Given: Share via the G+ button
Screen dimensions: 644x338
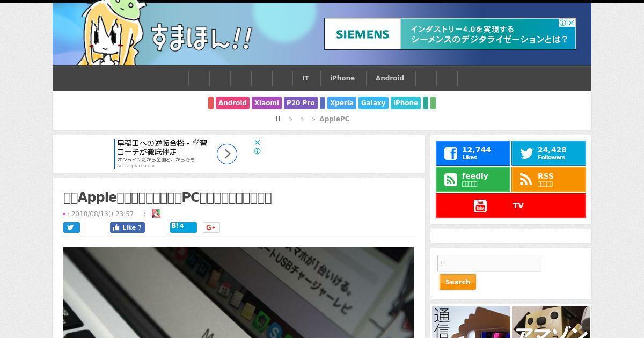Looking at the screenshot, I should pyautogui.click(x=211, y=227).
